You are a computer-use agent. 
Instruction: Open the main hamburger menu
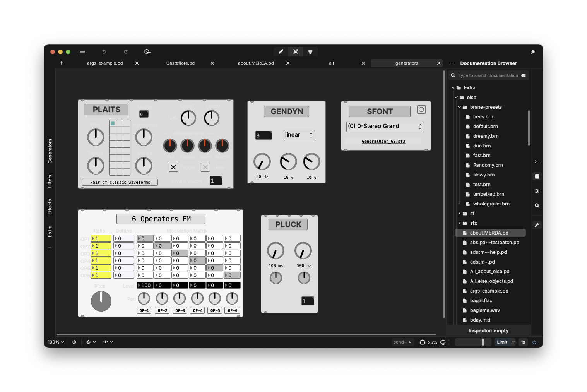click(82, 51)
